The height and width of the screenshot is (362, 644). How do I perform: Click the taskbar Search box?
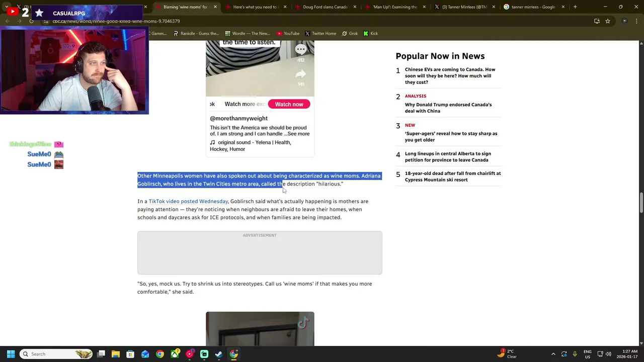pos(56,354)
